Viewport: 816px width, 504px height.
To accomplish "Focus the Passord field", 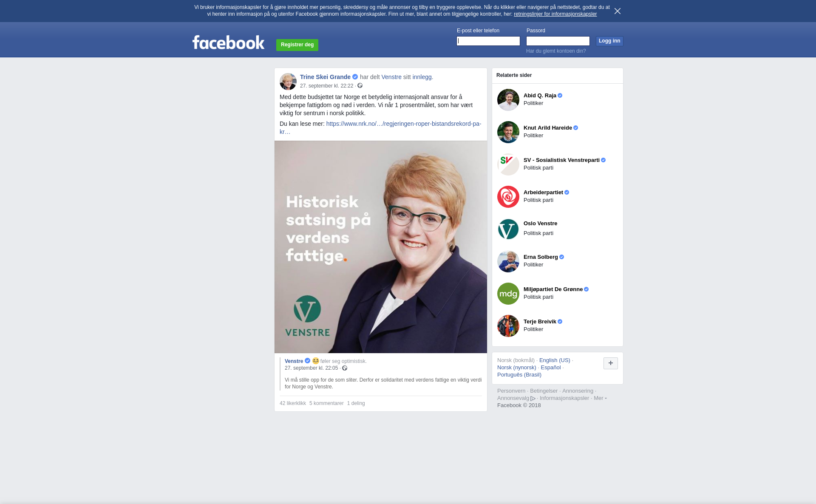I will (558, 41).
